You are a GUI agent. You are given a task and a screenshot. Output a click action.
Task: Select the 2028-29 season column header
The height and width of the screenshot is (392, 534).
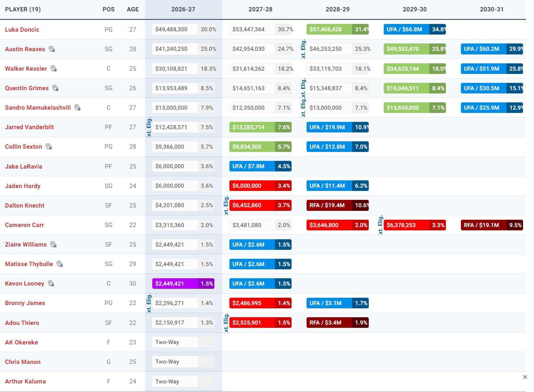337,9
